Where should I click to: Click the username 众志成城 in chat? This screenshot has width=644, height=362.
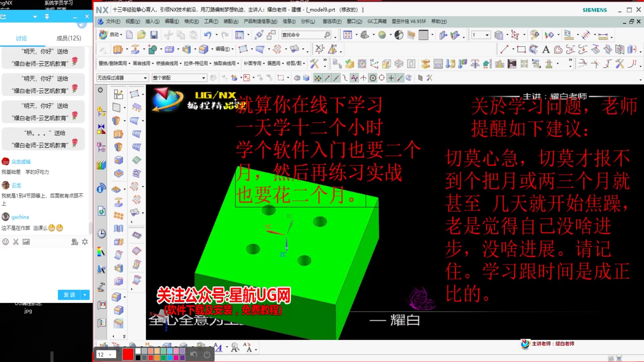(x=21, y=162)
